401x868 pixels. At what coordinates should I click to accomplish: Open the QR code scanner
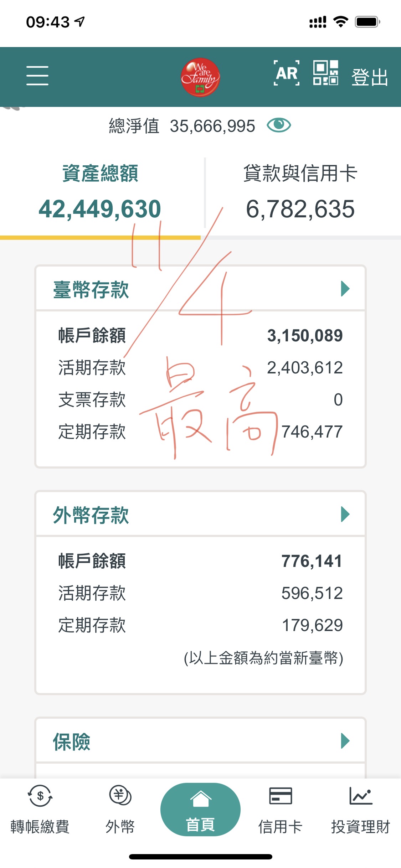[x=325, y=73]
